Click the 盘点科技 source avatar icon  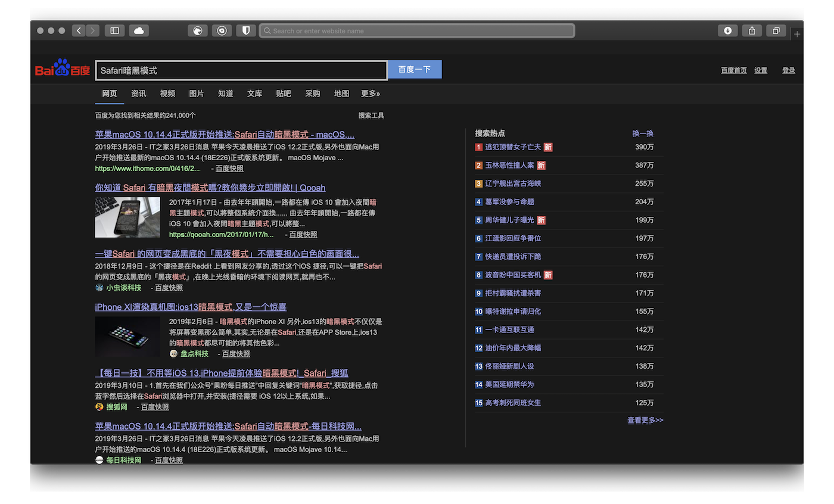click(x=173, y=354)
